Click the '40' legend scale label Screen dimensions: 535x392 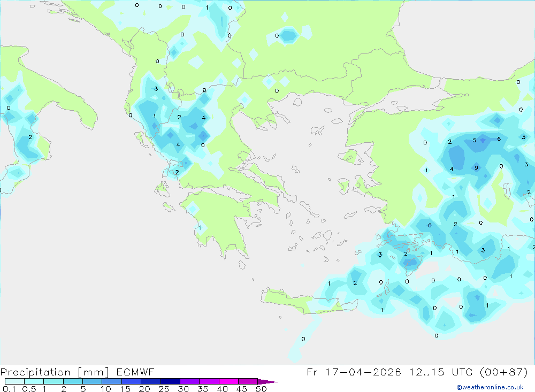(x=223, y=389)
